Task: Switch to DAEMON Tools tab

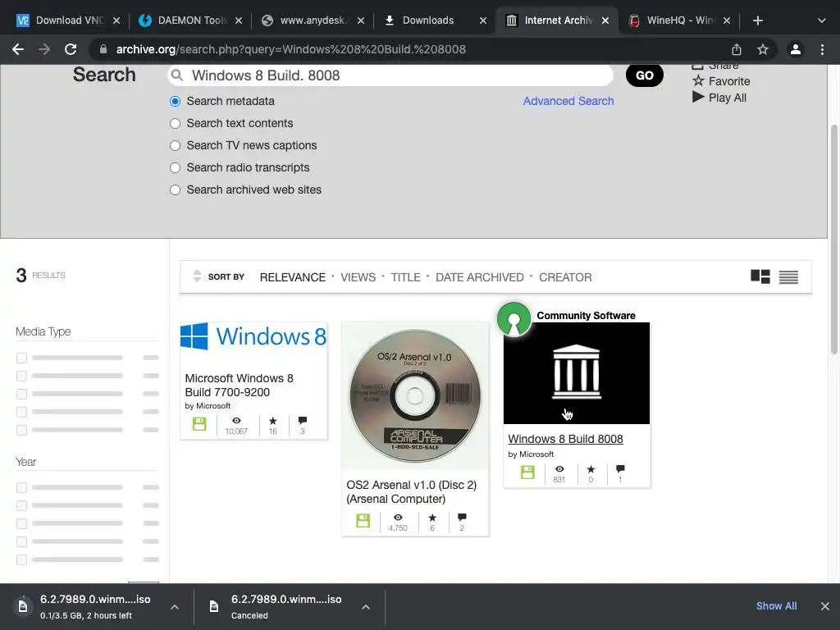Action: pos(185,21)
